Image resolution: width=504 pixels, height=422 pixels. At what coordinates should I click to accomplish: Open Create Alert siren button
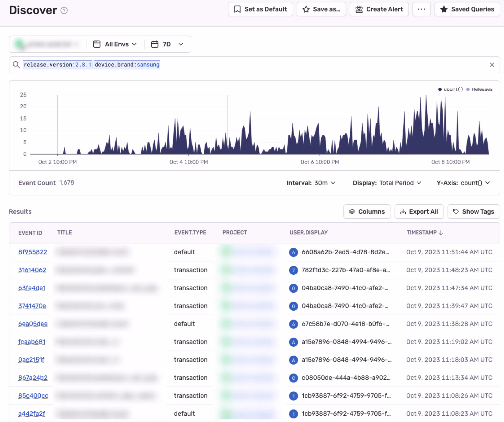[379, 9]
